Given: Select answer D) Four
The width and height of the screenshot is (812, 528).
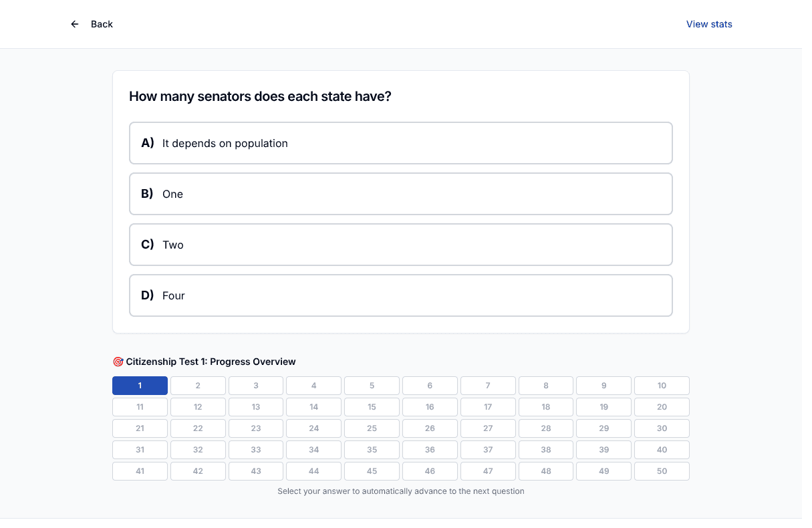Looking at the screenshot, I should click(401, 295).
